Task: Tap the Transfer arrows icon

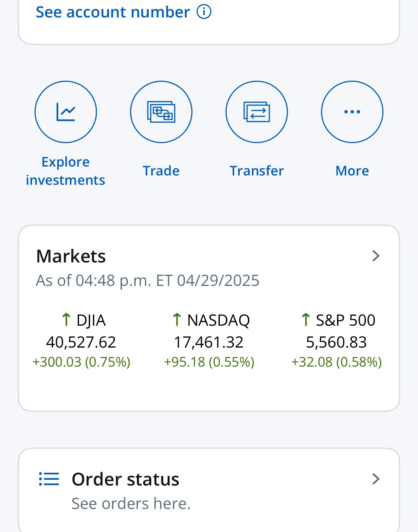Action: 257,112
